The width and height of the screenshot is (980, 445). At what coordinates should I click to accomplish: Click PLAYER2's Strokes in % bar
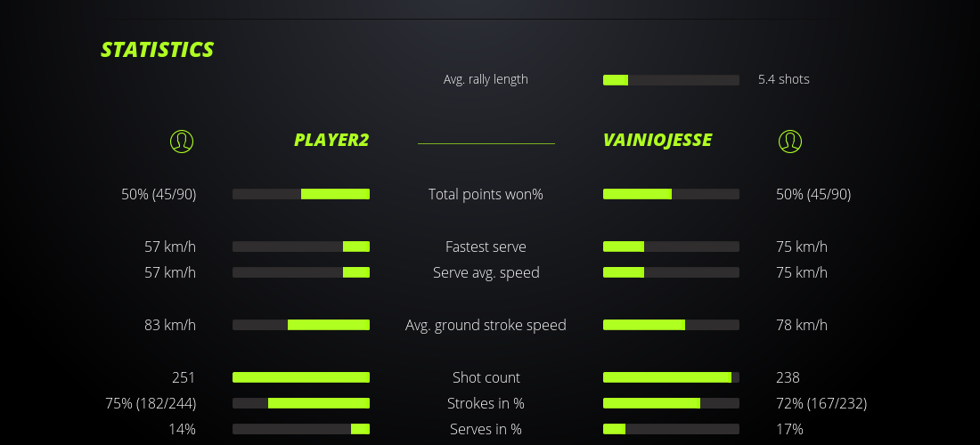click(301, 403)
